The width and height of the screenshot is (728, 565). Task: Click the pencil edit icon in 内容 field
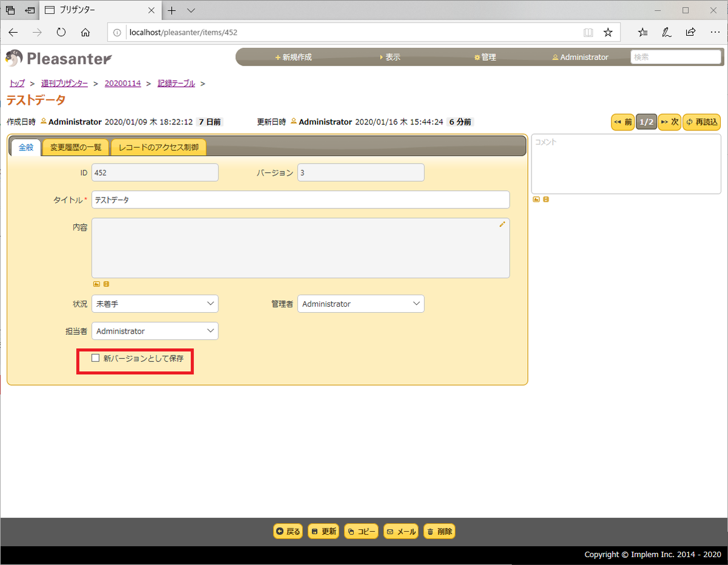point(502,224)
